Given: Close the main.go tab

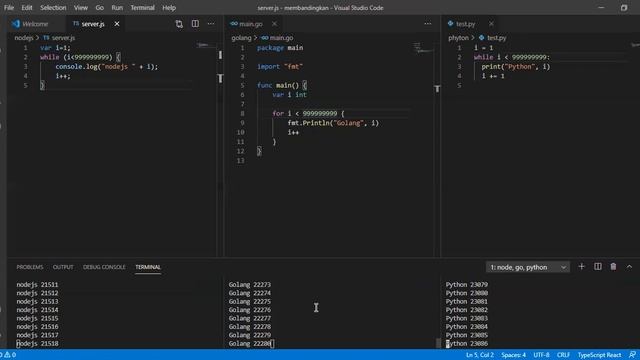Looking at the screenshot, I should (x=274, y=24).
